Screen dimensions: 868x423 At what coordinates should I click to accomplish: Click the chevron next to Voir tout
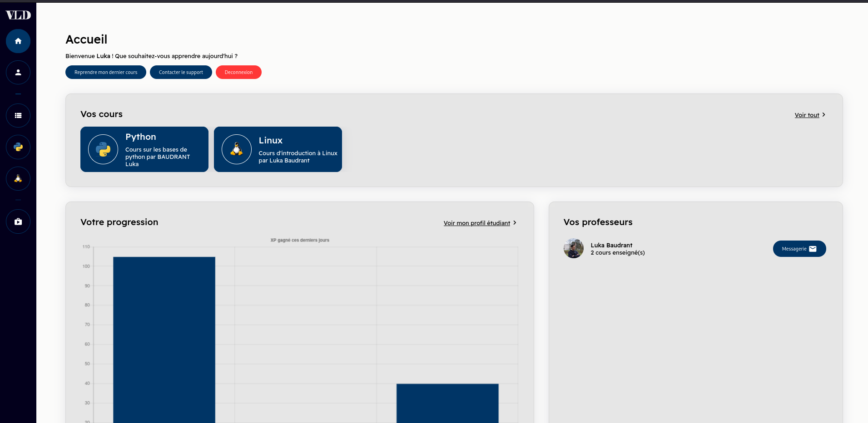point(823,115)
